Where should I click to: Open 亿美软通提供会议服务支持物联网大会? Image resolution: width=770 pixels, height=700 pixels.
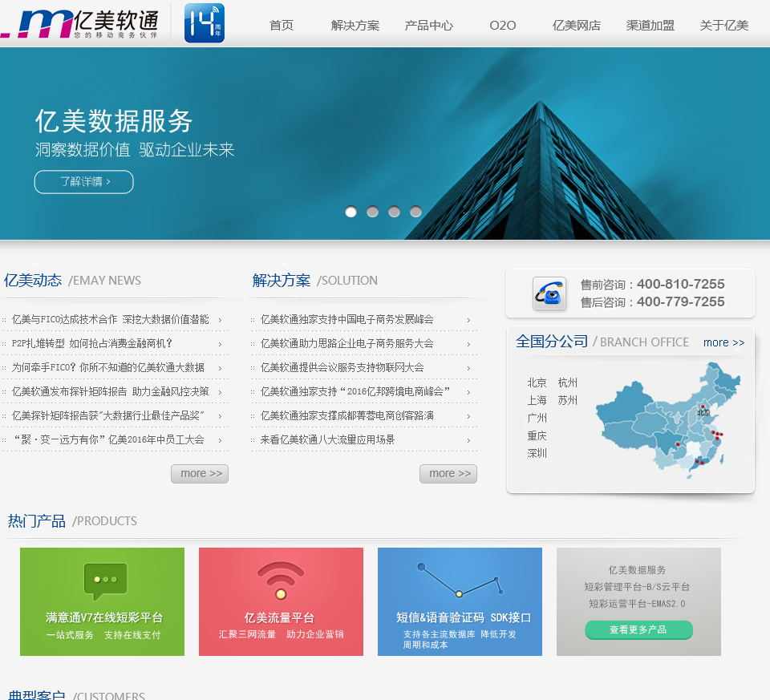pyautogui.click(x=342, y=368)
